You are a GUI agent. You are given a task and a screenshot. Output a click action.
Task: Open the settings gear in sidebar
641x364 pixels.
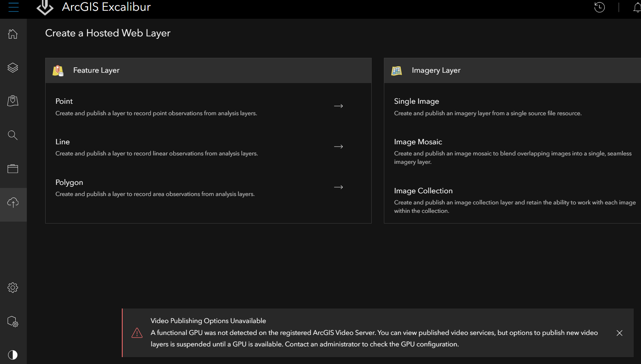pos(13,287)
